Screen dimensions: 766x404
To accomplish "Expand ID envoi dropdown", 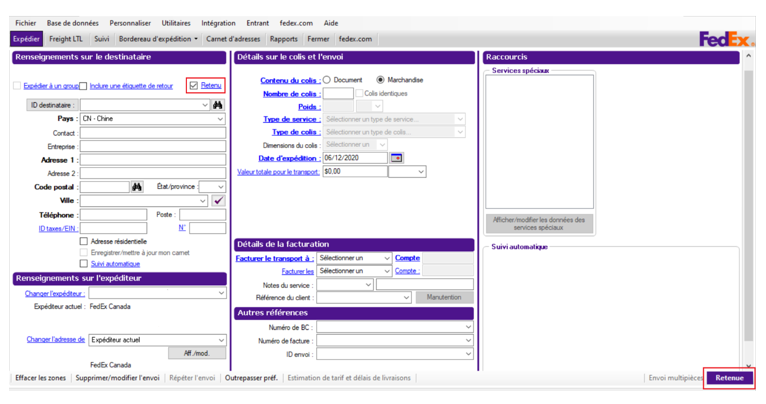I will (468, 354).
